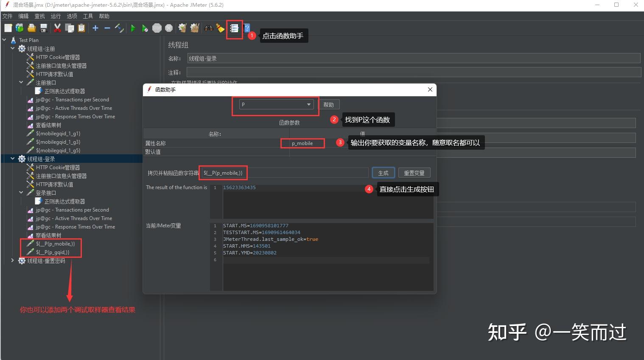The height and width of the screenshot is (360, 644).
Task: Open the 运行 menu
Action: pyautogui.click(x=56, y=16)
